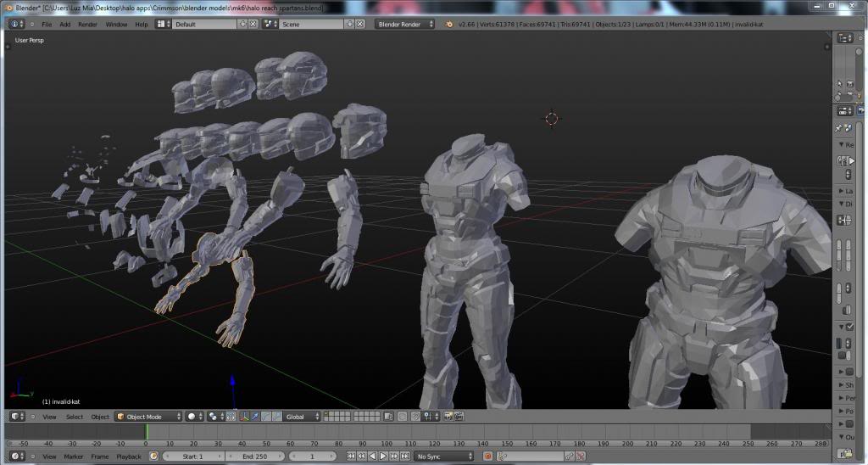This screenshot has height=465, width=868.
Task: Expand the No Sync playback dropdown
Action: pyautogui.click(x=442, y=457)
